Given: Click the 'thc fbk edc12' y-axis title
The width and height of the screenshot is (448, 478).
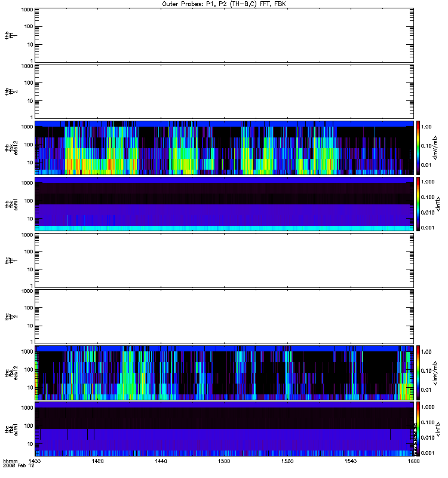Looking at the screenshot, I should tap(11, 373).
